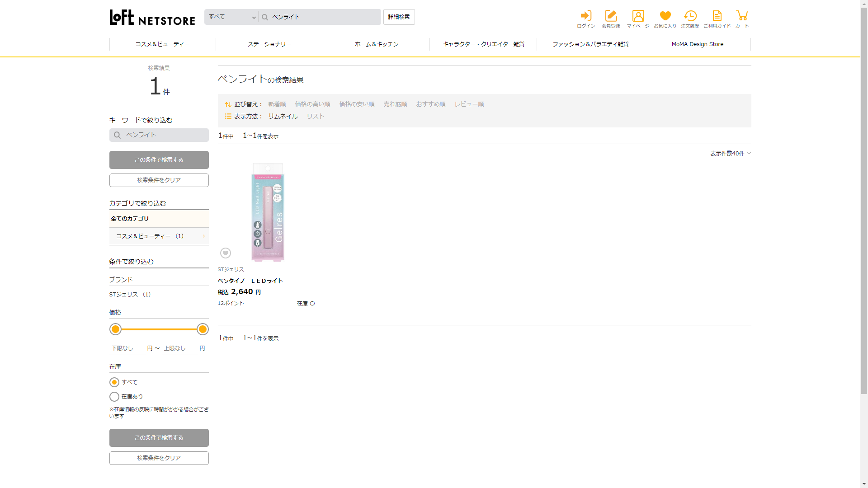868x488 pixels.
Task: Click the right price slider handle
Action: [203, 329]
